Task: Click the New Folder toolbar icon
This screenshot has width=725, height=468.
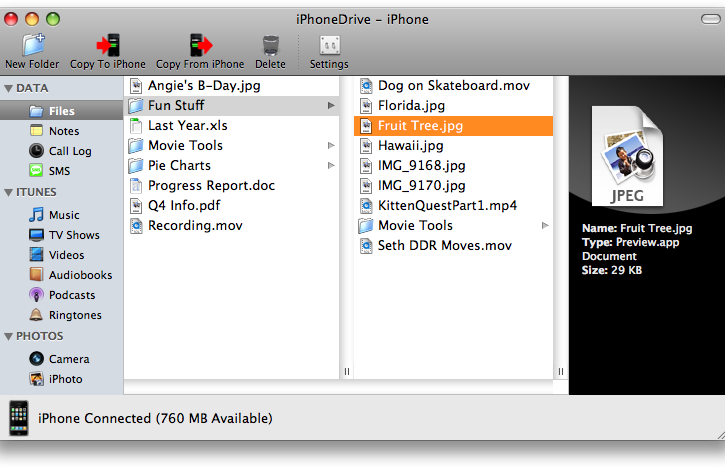Action: pyautogui.click(x=33, y=45)
